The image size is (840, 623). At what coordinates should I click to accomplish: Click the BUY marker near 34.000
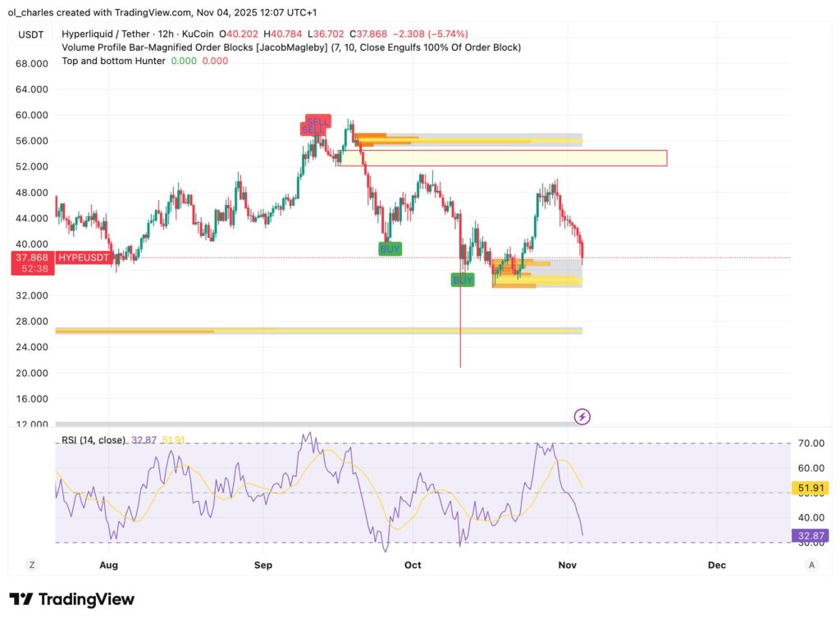463,280
